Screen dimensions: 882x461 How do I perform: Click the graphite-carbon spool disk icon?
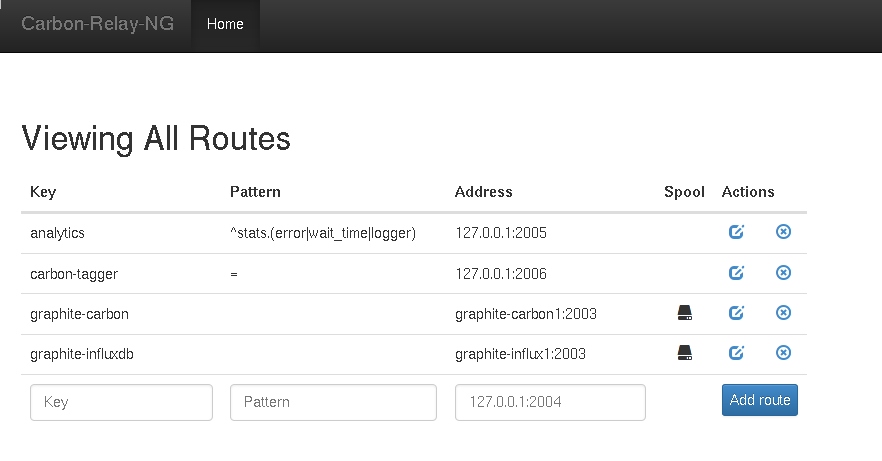[x=684, y=313]
